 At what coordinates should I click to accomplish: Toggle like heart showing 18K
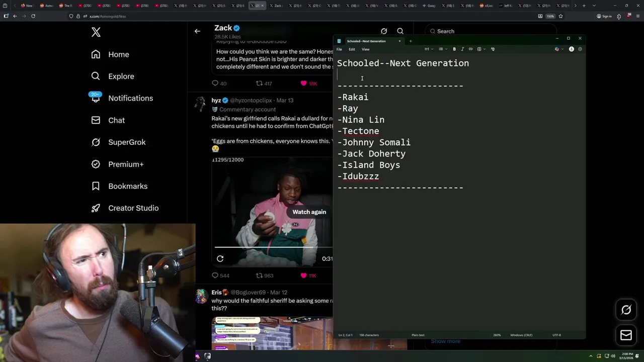pos(303,83)
